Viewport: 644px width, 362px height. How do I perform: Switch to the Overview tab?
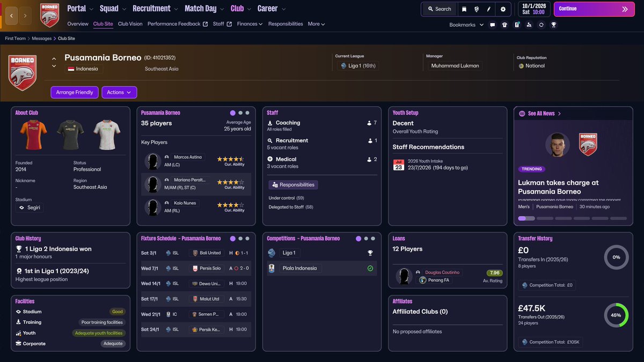(78, 24)
